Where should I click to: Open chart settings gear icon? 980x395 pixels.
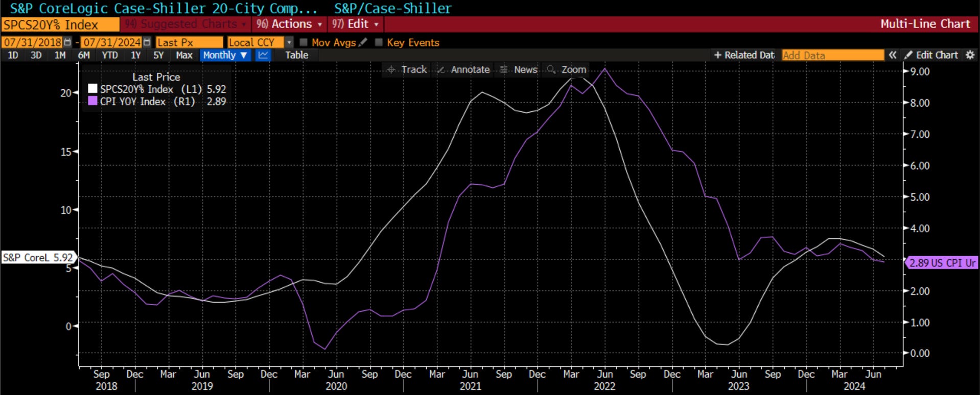(970, 55)
